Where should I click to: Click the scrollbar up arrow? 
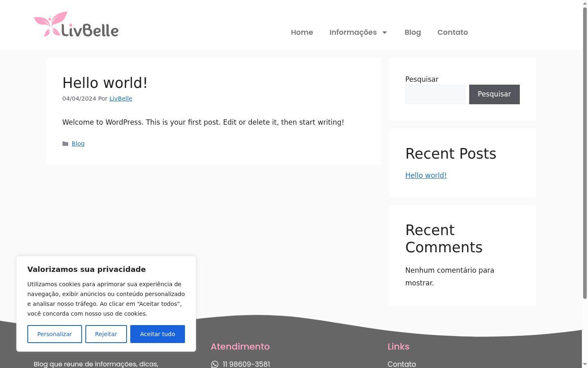click(x=585, y=3)
